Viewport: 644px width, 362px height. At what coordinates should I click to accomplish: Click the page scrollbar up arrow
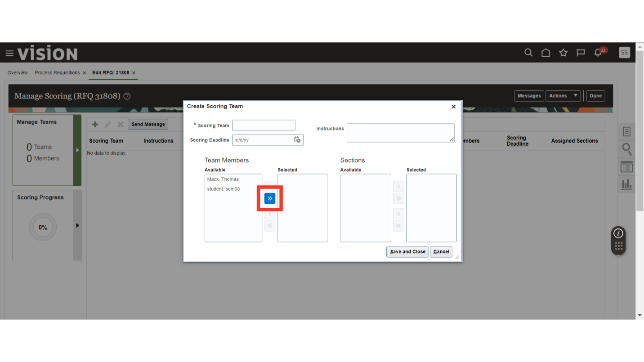tap(640, 46)
